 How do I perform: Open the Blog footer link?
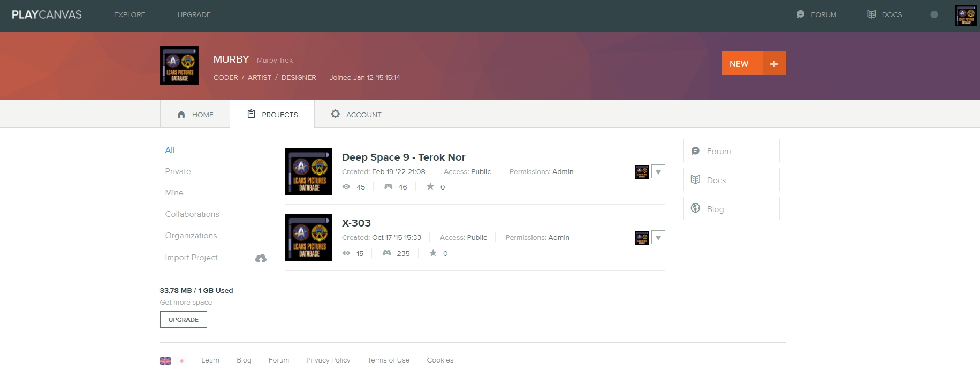coord(244,360)
